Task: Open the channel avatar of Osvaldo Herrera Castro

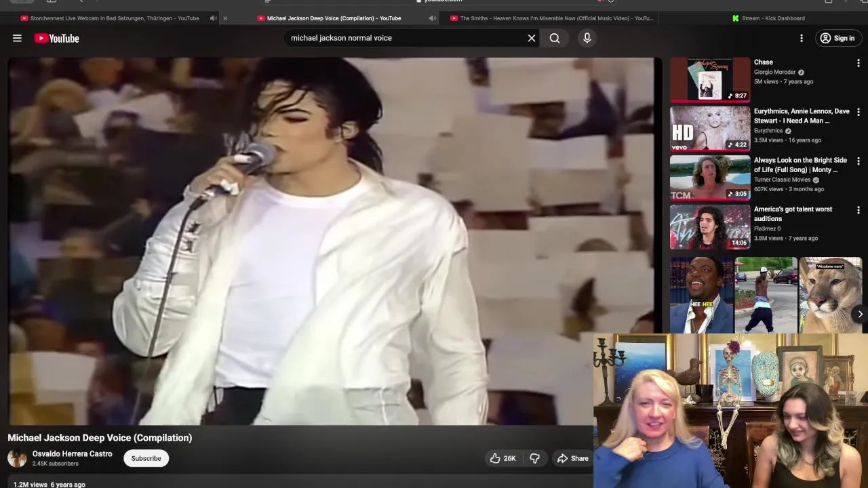Action: point(17,459)
